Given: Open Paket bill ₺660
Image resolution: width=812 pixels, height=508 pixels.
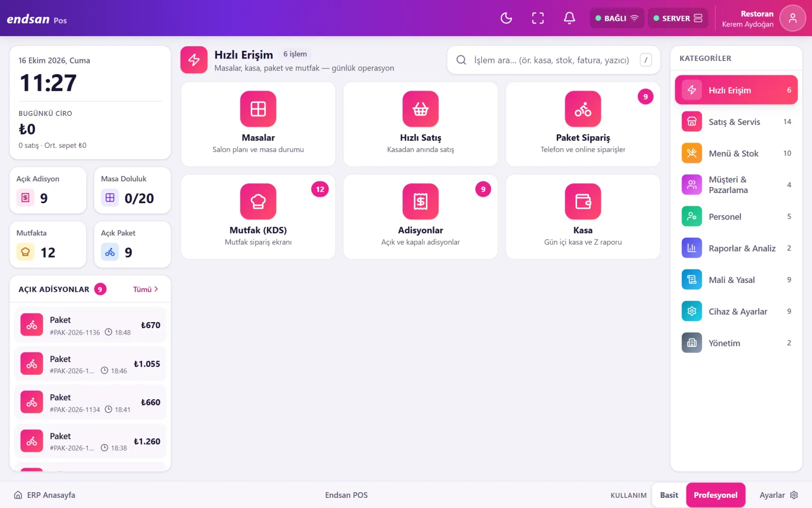Looking at the screenshot, I should point(90,402).
